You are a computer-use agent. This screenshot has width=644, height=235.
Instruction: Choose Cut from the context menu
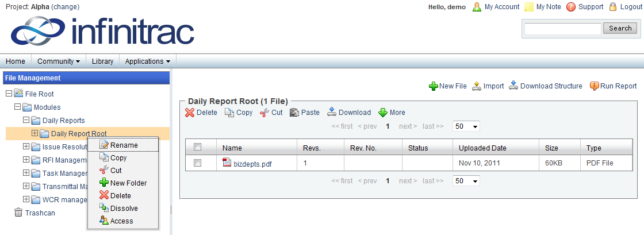tap(123, 170)
